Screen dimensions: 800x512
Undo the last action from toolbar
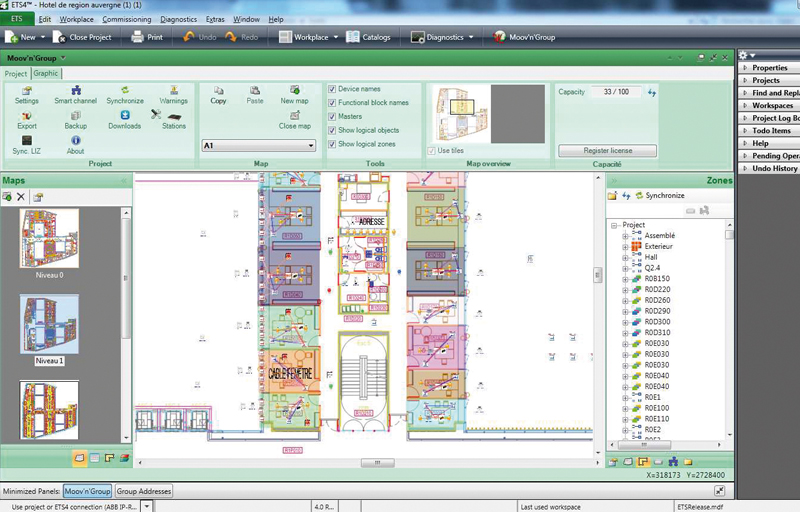pyautogui.click(x=200, y=37)
